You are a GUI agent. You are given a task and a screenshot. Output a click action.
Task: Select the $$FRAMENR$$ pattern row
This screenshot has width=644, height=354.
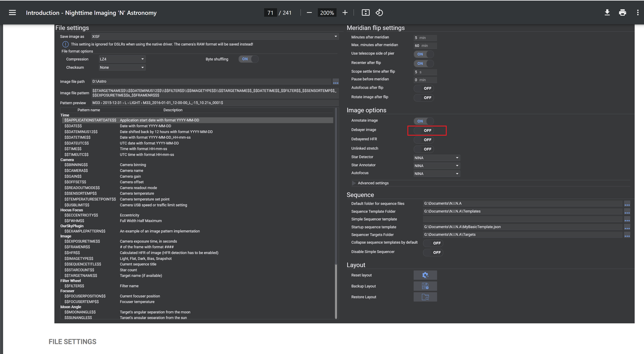click(197, 247)
